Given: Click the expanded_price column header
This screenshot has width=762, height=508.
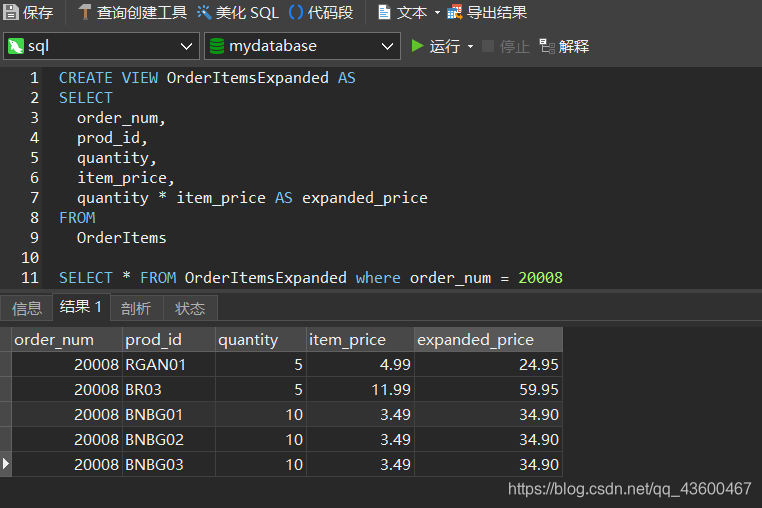Looking at the screenshot, I should tap(488, 339).
